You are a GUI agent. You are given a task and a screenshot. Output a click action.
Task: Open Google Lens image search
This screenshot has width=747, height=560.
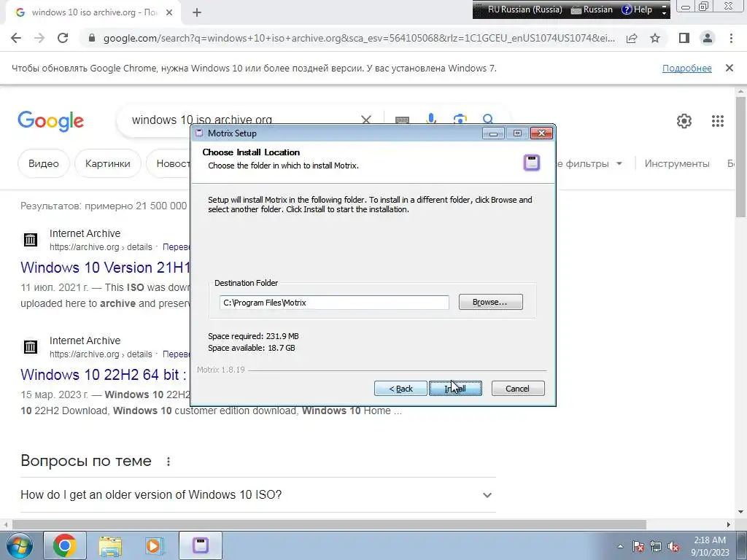click(x=460, y=119)
